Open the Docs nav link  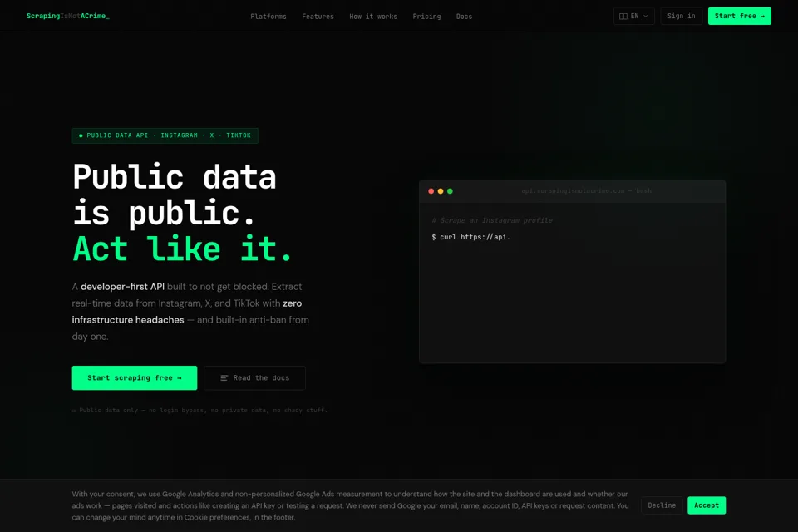click(x=464, y=17)
